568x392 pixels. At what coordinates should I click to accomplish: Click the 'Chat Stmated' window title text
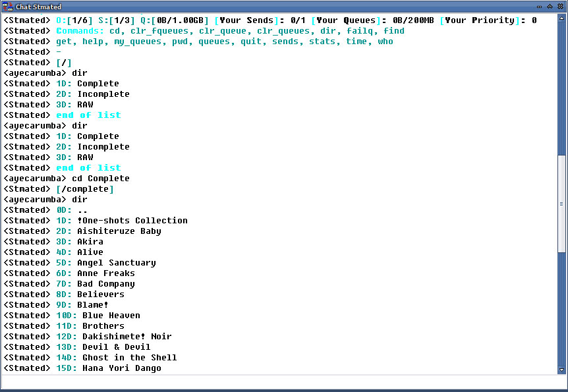(38, 7)
